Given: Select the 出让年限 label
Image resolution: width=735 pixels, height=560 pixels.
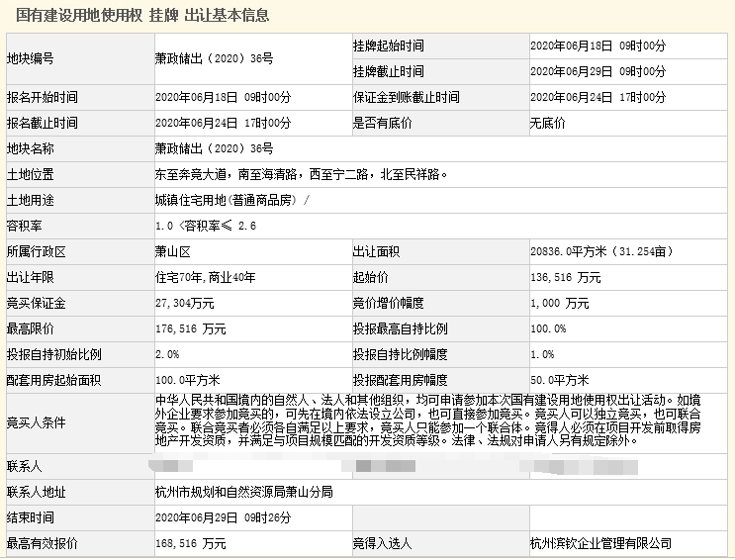Looking at the screenshot, I should [31, 278].
